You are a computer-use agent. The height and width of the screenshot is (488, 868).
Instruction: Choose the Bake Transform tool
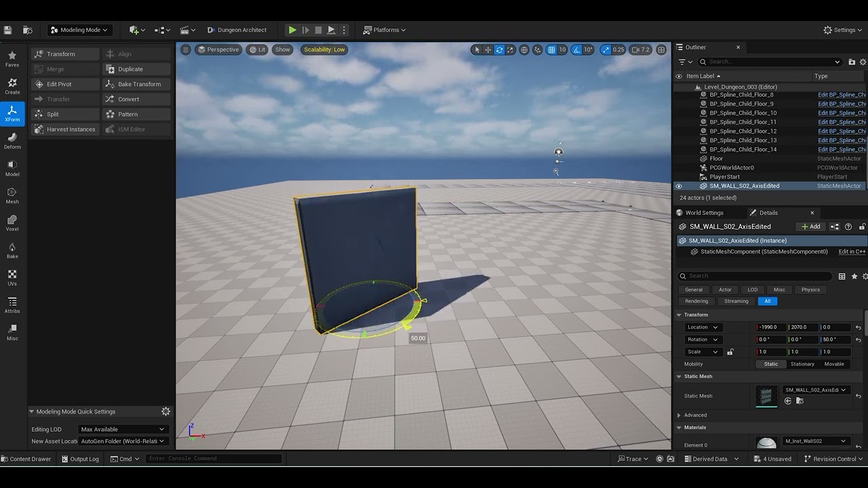138,84
